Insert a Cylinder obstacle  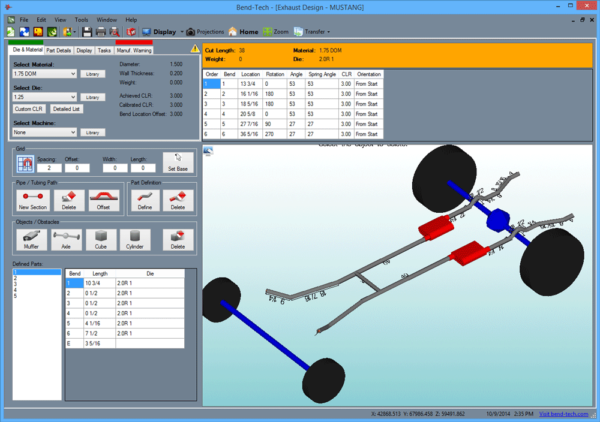tap(133, 240)
